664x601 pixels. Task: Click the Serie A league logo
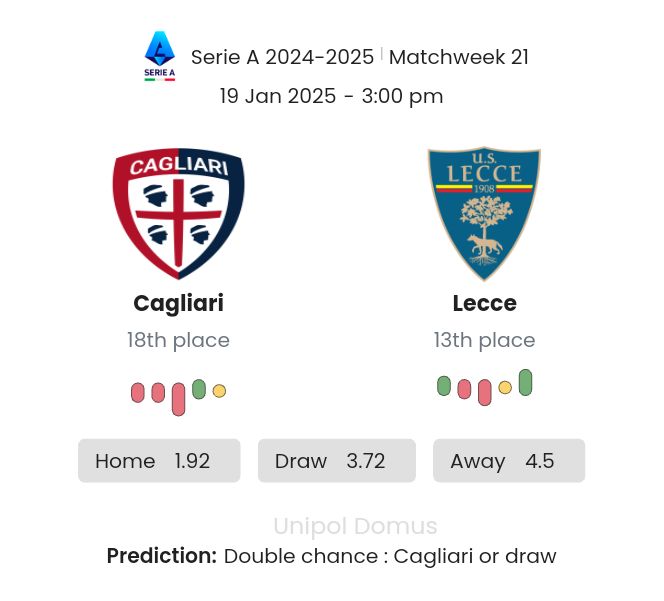click(159, 56)
